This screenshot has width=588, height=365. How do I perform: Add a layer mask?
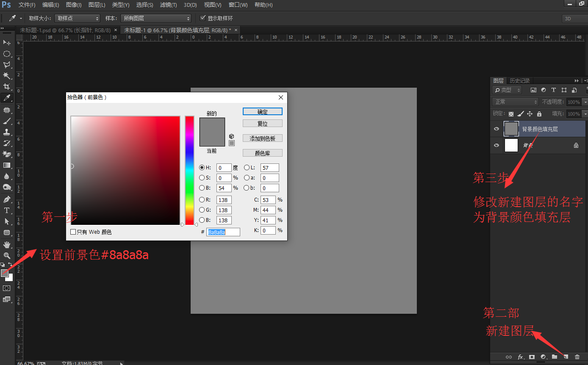532,357
